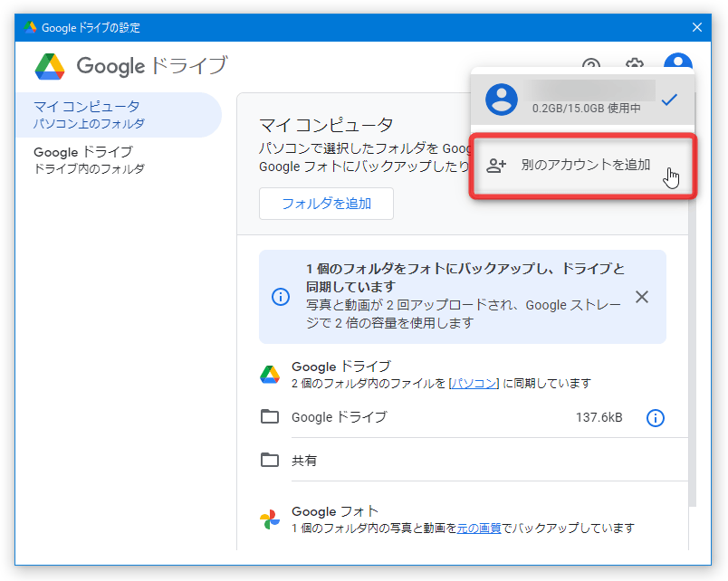Click the Google Drive logo in header
The image size is (728, 581).
click(x=50, y=66)
